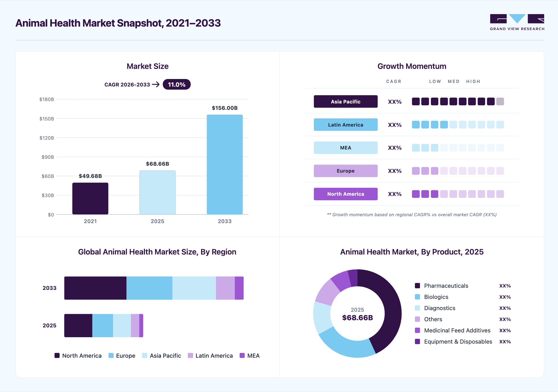Image resolution: width=558 pixels, height=392 pixels.
Task: Select the $49.68B value label
Action: click(x=90, y=176)
